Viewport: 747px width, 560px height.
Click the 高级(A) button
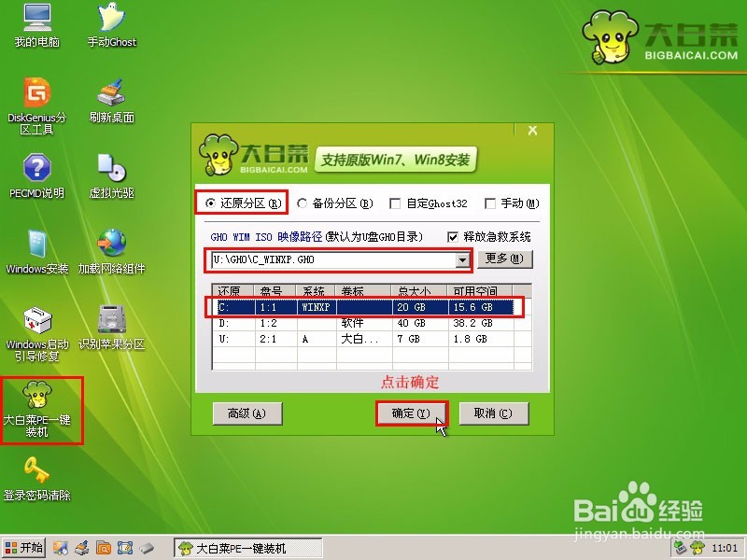click(x=247, y=413)
